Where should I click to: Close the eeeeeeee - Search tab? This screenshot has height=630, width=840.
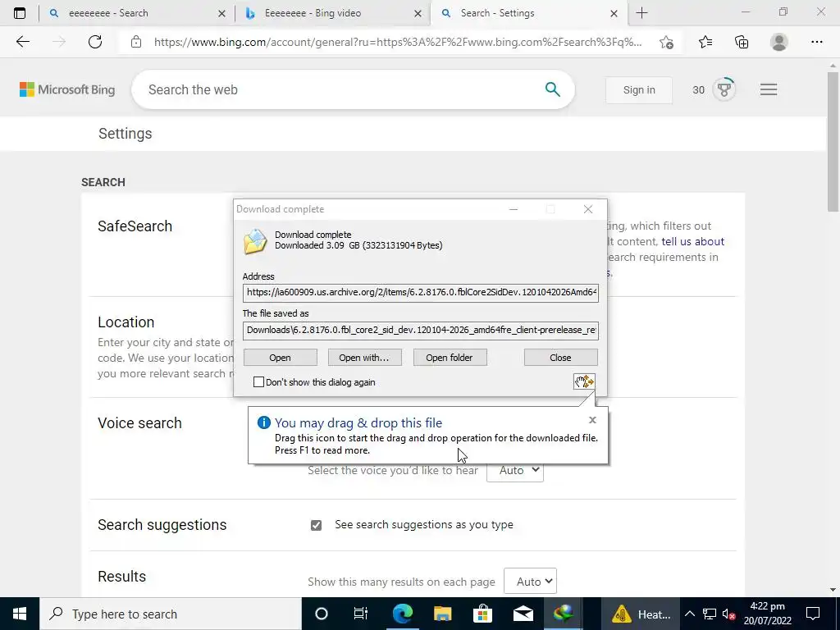221,14
